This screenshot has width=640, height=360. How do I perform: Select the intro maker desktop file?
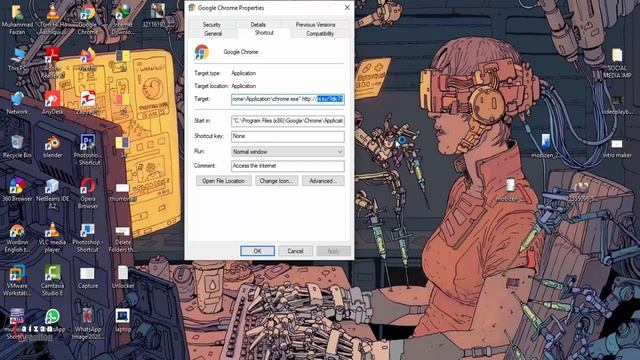tap(617, 149)
